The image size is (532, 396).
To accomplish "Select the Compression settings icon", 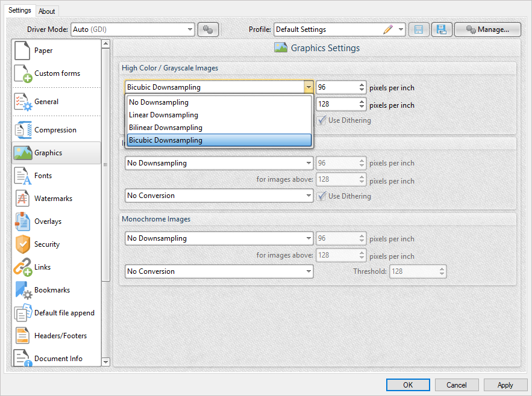I will point(23,130).
